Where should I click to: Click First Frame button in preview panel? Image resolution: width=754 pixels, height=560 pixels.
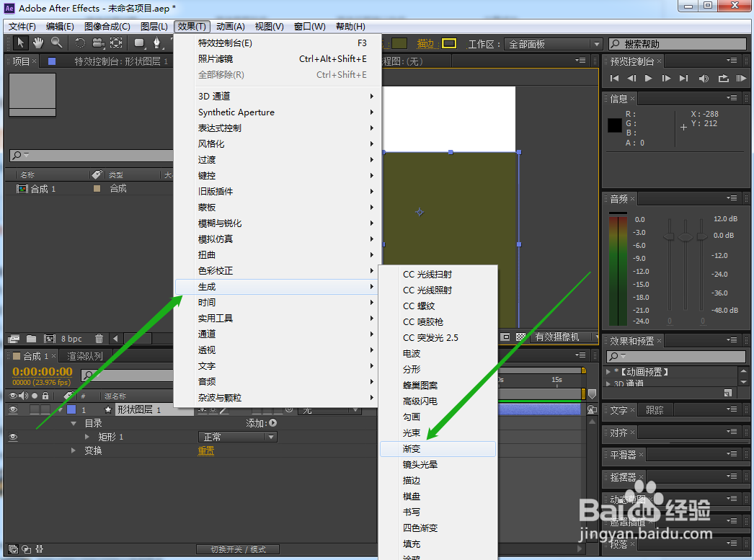pyautogui.click(x=614, y=79)
